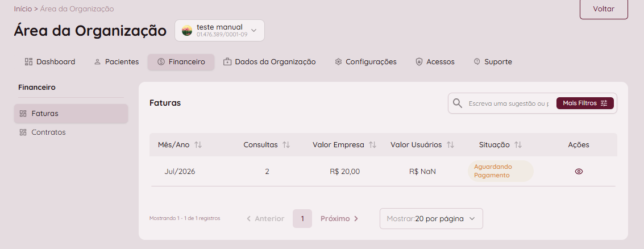The height and width of the screenshot is (249, 644).
Task: Sort table by Mês/Ano arrows icon
Action: click(x=198, y=145)
